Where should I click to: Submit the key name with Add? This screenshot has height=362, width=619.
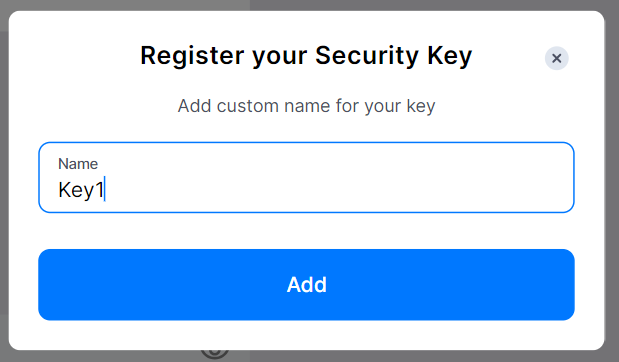coord(306,285)
